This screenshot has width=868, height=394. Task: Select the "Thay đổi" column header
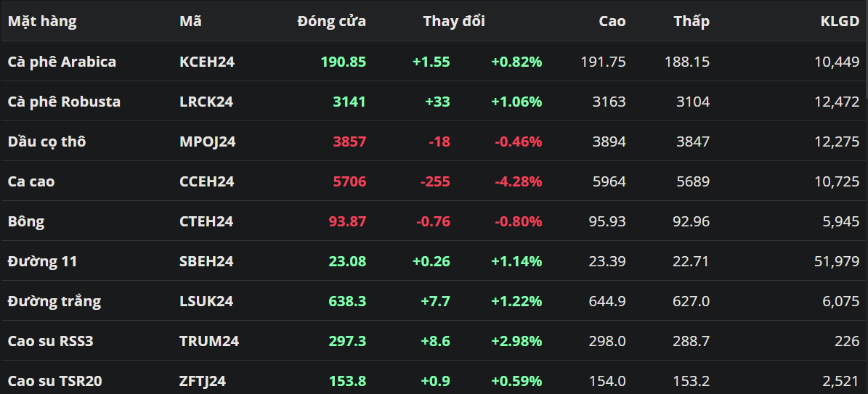454,21
